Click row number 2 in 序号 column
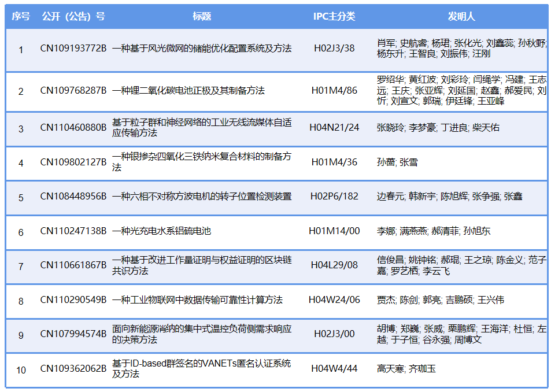Image resolution: width=551 pixels, height=392 pixels. pyautogui.click(x=21, y=91)
